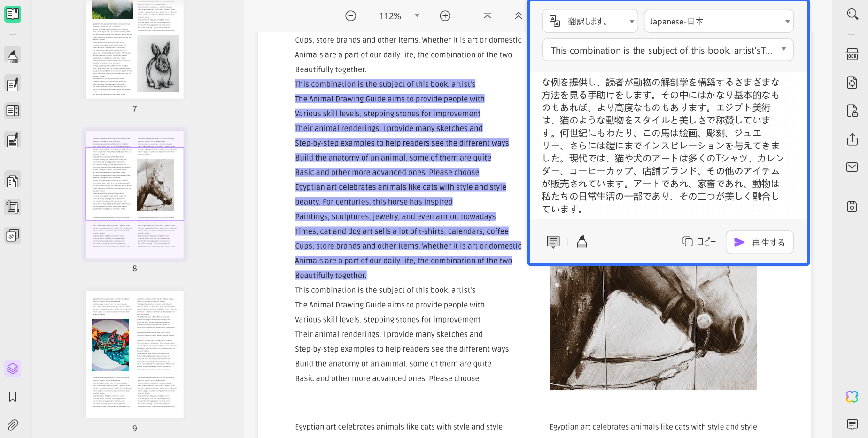Click the zoom out minus button
This screenshot has height=438, width=868.
[351, 16]
